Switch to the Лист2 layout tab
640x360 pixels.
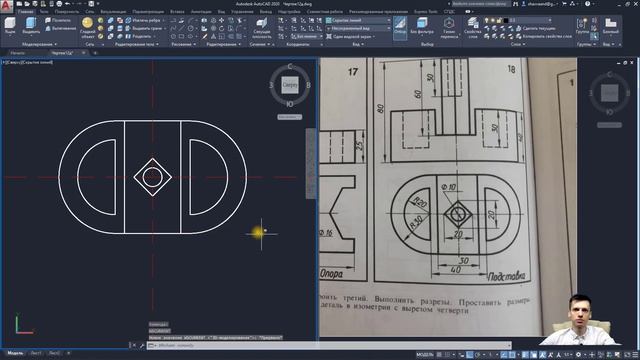(x=54, y=353)
